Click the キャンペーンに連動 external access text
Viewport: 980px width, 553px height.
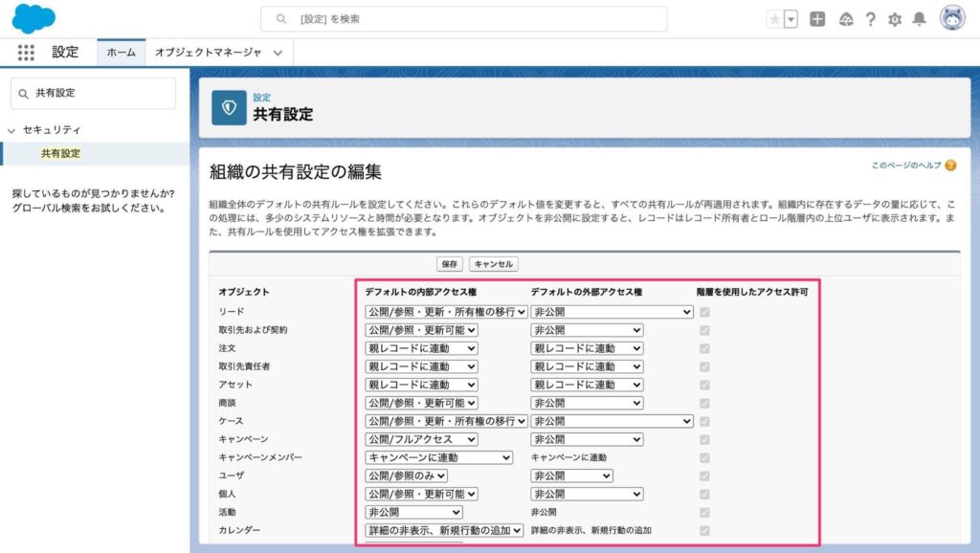point(568,457)
